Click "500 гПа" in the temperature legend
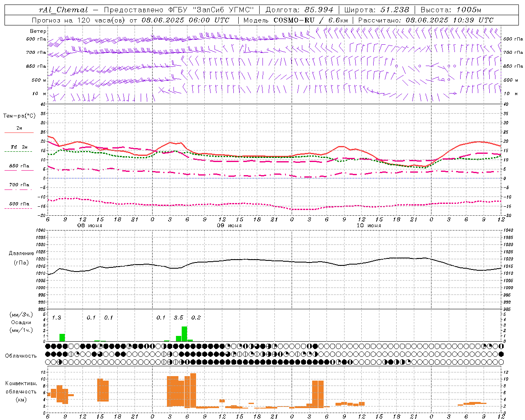525x420 pixels. pos(19,204)
